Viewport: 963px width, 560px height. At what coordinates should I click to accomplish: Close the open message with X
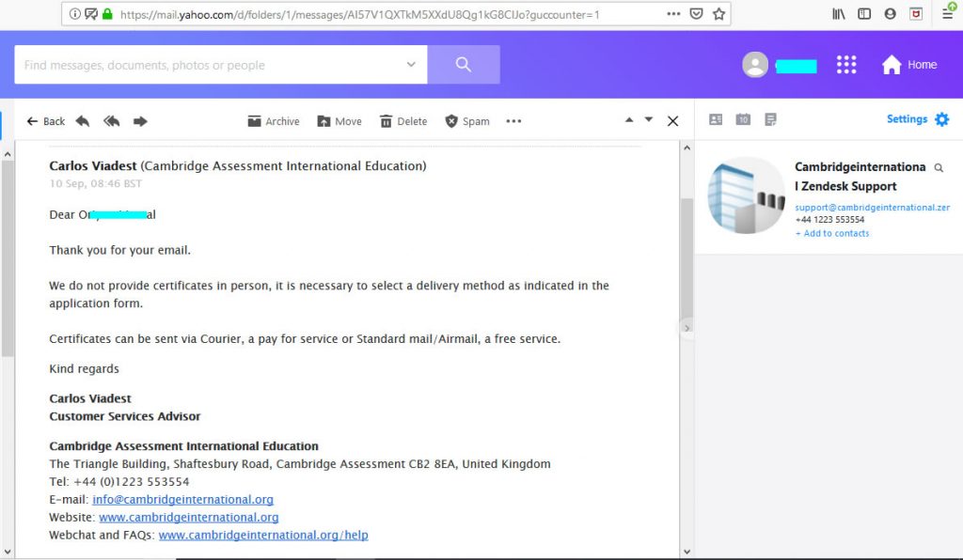point(673,121)
